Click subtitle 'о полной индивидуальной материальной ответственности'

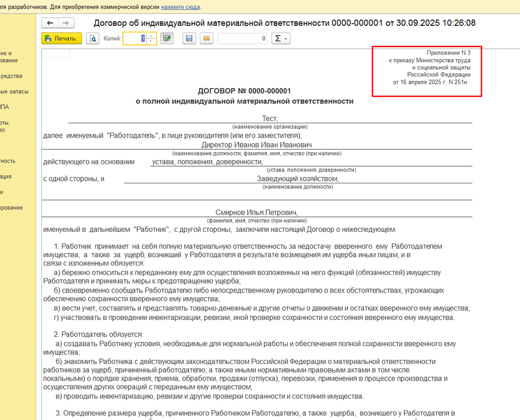tap(244, 102)
